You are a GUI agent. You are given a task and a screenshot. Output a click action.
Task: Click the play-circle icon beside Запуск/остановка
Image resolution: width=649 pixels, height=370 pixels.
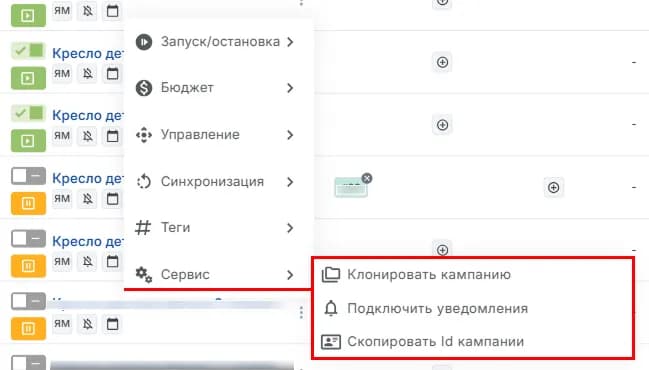tap(144, 42)
